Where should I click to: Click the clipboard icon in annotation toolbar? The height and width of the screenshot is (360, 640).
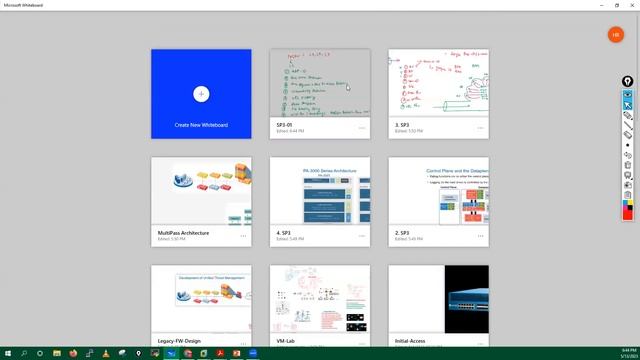(627, 195)
